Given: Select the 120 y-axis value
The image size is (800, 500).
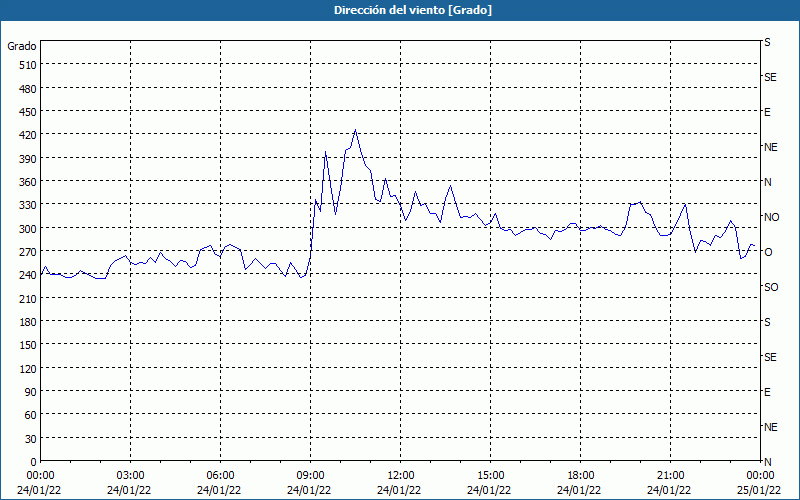Looking at the screenshot, I should click(x=28, y=369).
